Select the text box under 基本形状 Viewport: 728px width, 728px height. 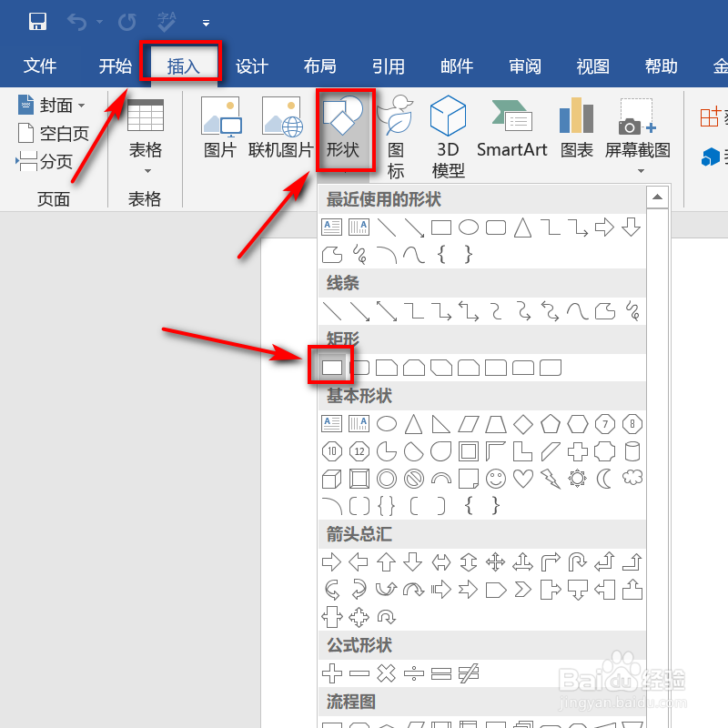click(x=332, y=424)
